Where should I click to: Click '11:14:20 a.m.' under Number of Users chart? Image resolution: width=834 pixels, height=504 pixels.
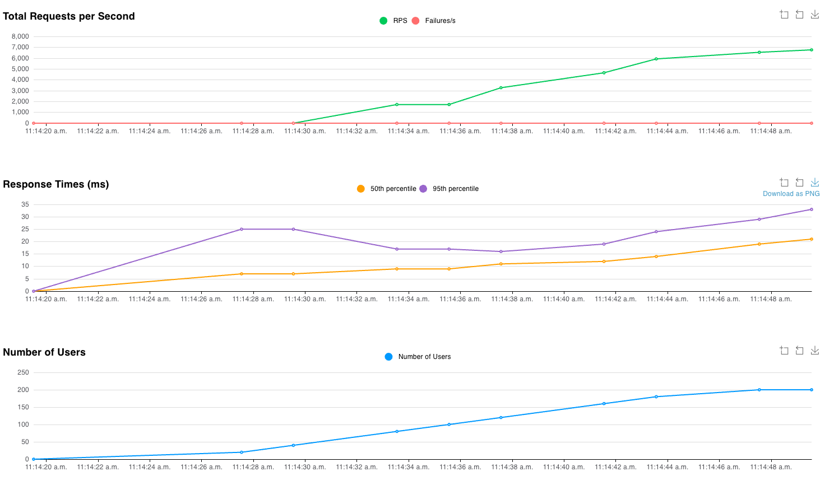46,467
